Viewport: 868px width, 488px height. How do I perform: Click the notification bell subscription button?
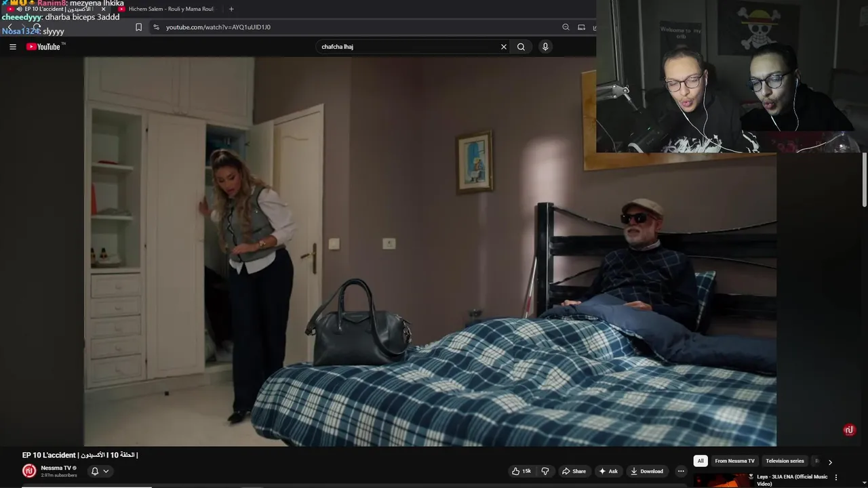click(95, 471)
